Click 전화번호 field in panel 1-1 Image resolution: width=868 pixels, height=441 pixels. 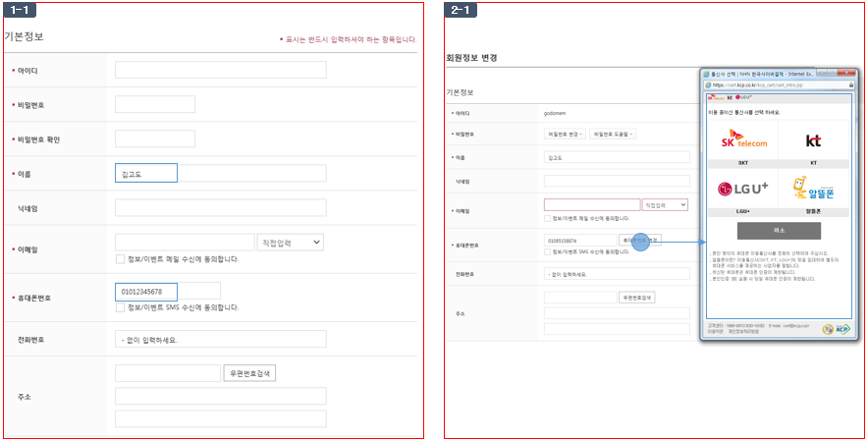[x=221, y=339]
